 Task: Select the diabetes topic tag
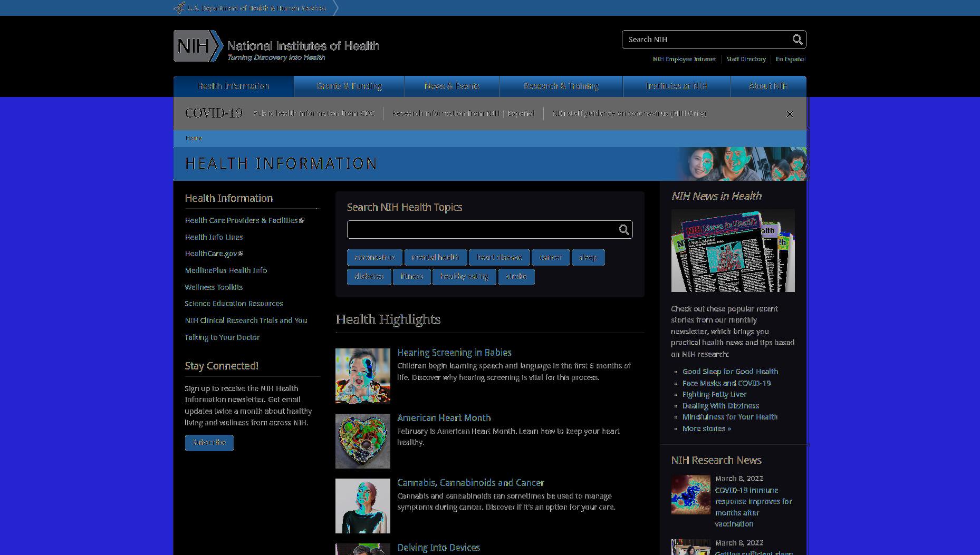pyautogui.click(x=369, y=277)
